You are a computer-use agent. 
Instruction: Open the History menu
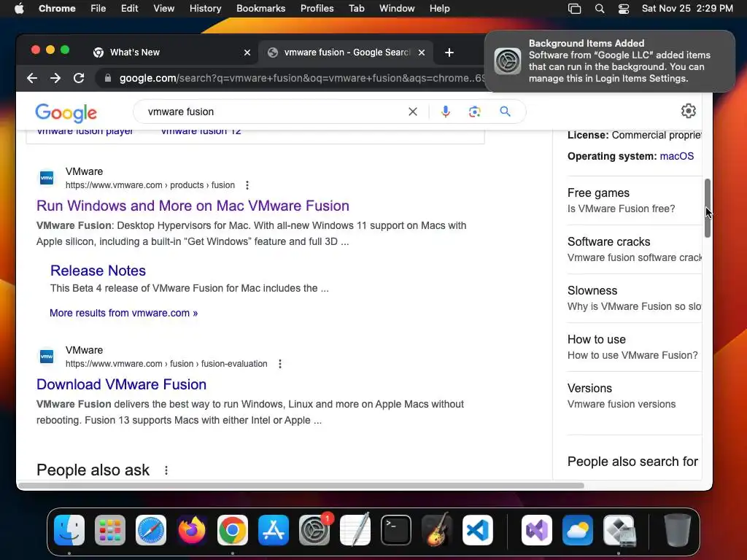pos(205,9)
